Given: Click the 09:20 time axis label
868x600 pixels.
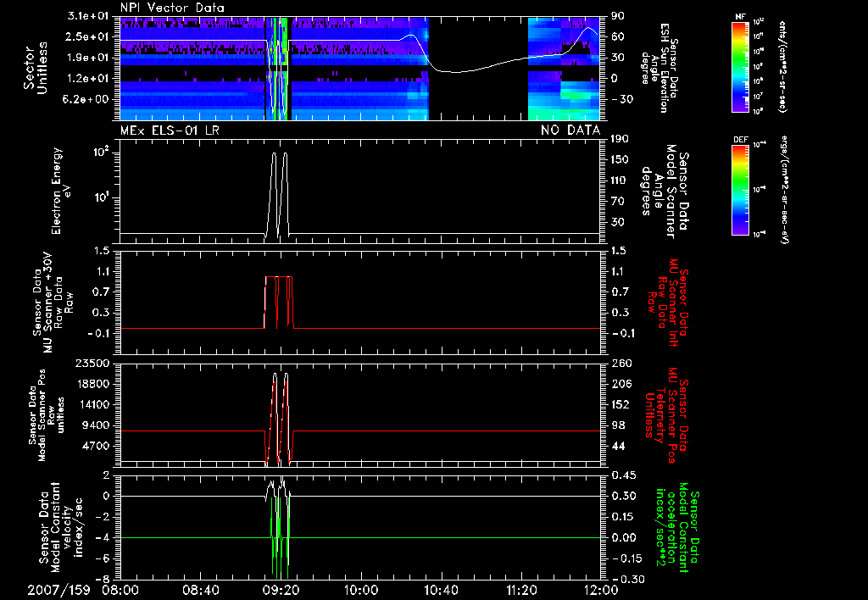Looking at the screenshot, I should pos(281,590).
